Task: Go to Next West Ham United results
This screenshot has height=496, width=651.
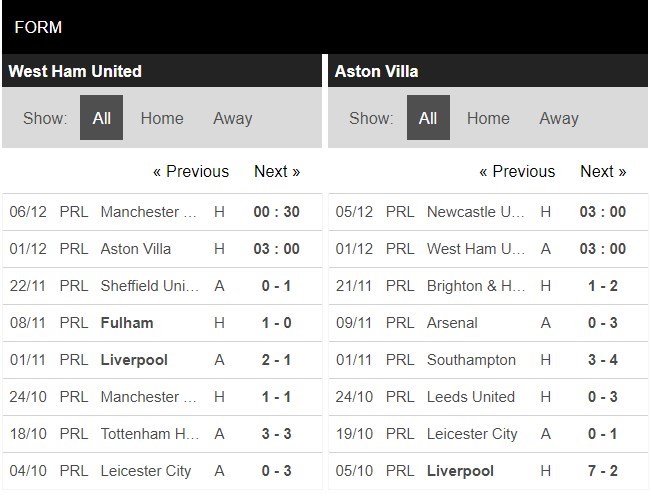Action: pyautogui.click(x=277, y=171)
